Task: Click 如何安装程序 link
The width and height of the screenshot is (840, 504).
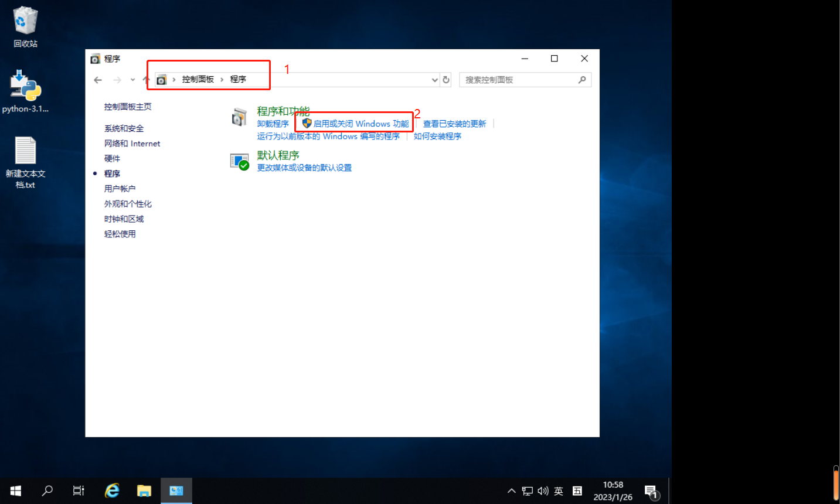Action: pos(437,136)
